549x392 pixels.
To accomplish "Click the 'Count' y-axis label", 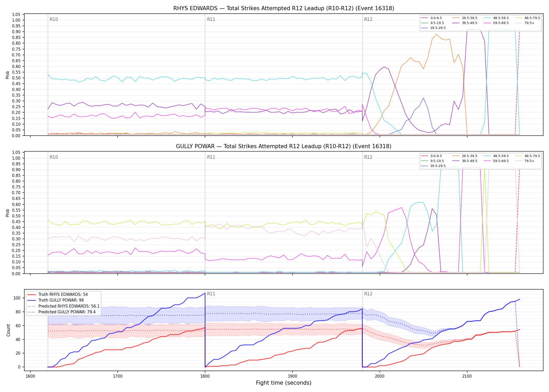I will (x=8, y=330).
